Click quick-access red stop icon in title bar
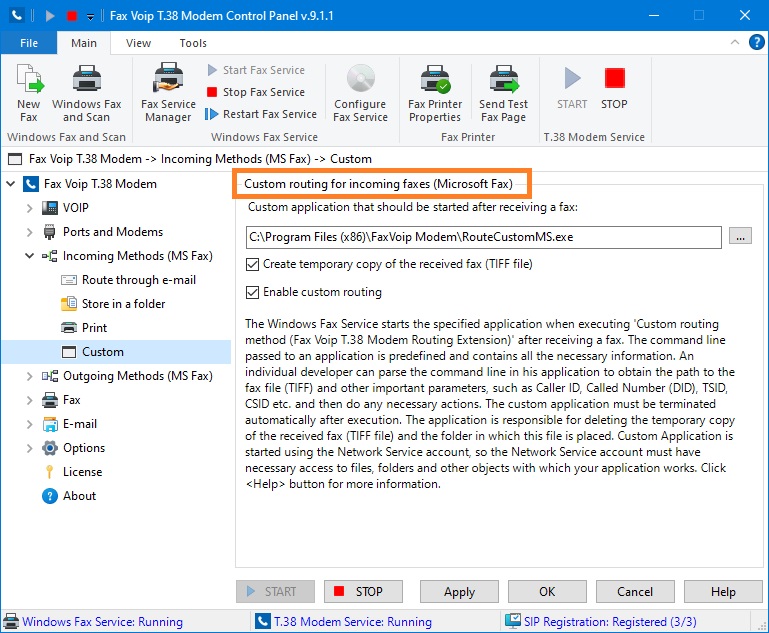The width and height of the screenshot is (769, 633). click(x=72, y=16)
